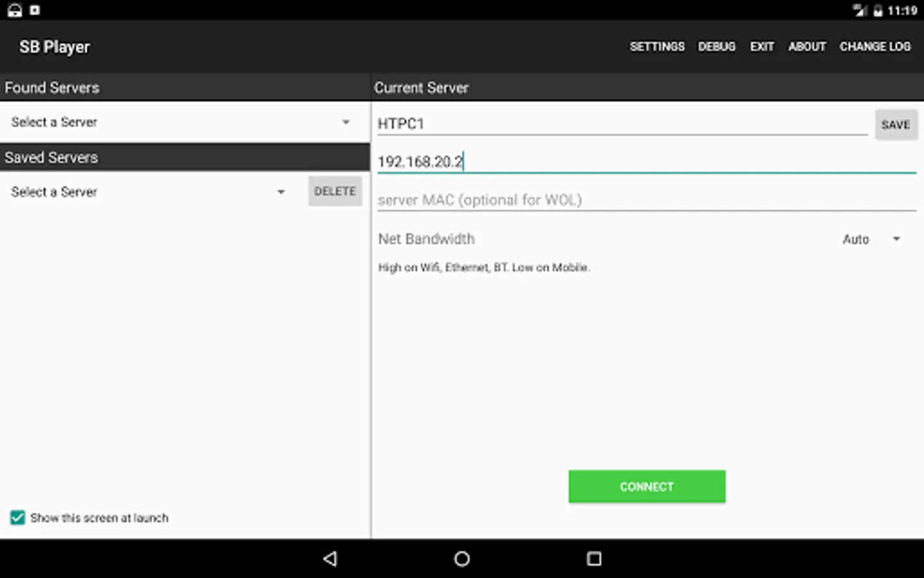Click the green CONNECT button

(x=647, y=486)
